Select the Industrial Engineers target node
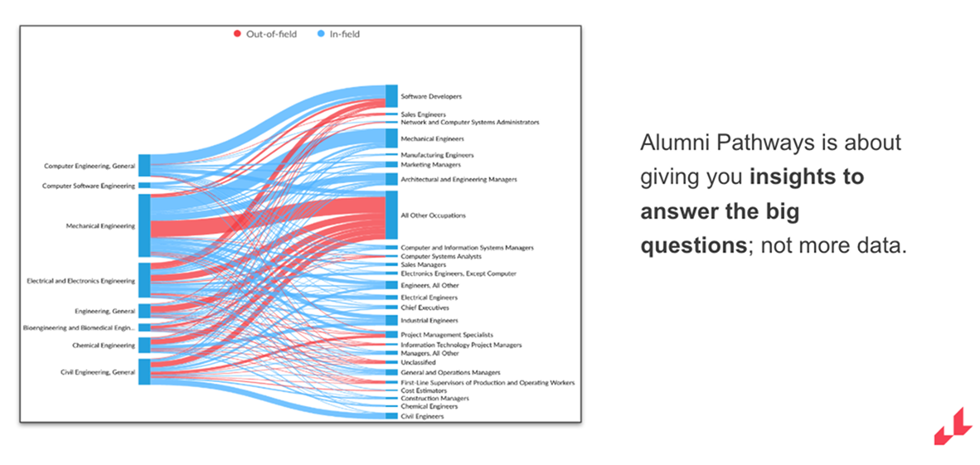This screenshot has height=465, width=980. pyautogui.click(x=391, y=320)
